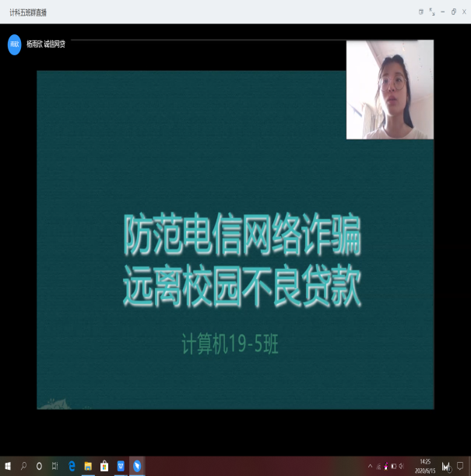
Task: Open Microsoft Edge from the taskbar
Action: (x=72, y=466)
